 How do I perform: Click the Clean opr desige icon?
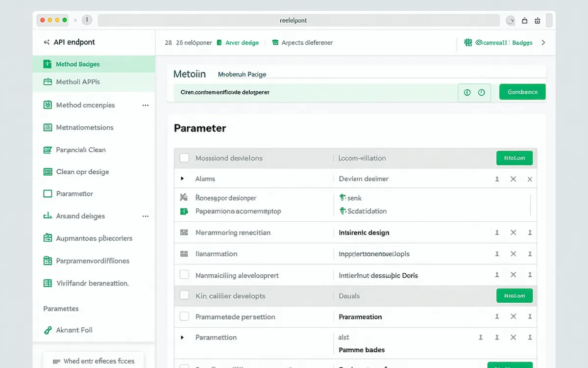48,172
